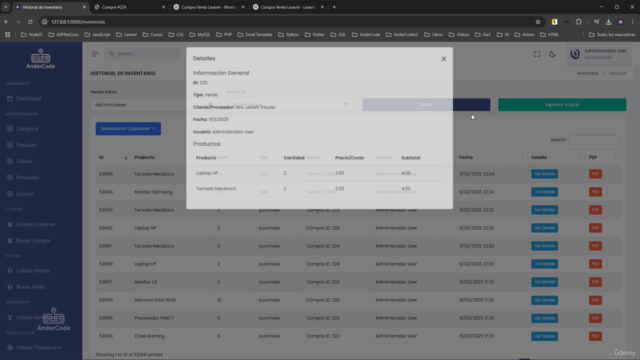The width and height of the screenshot is (640, 360).
Task: Click Ver Detalle for row 53654
Action: (x=544, y=336)
